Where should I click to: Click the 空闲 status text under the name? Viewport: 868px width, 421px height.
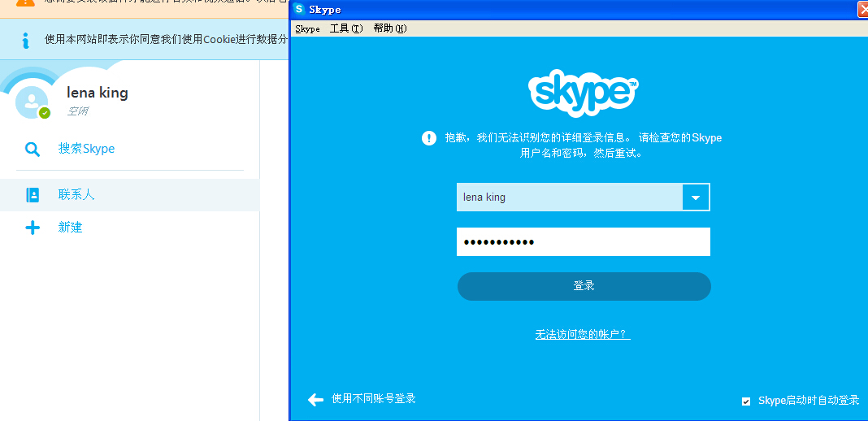click(x=77, y=111)
